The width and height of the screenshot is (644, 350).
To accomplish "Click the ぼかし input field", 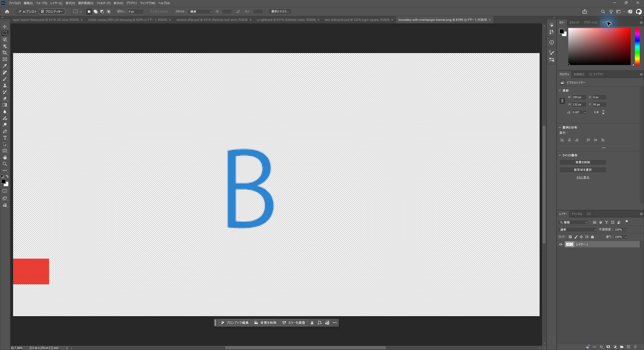I will point(136,11).
